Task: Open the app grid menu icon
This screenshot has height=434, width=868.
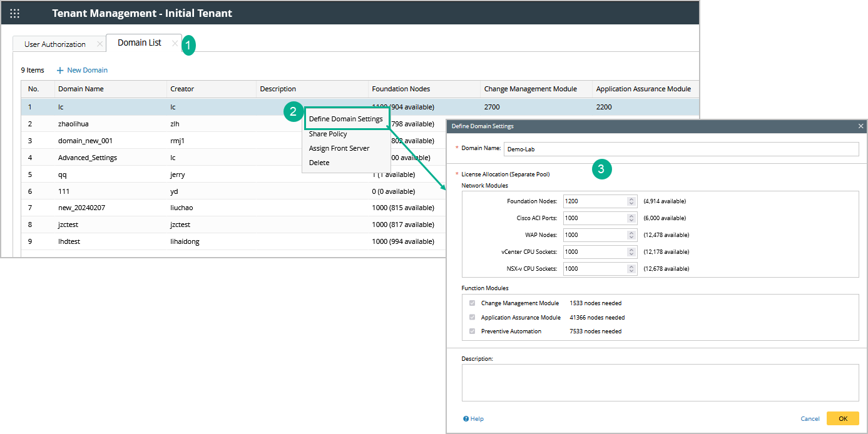Action: coord(15,13)
